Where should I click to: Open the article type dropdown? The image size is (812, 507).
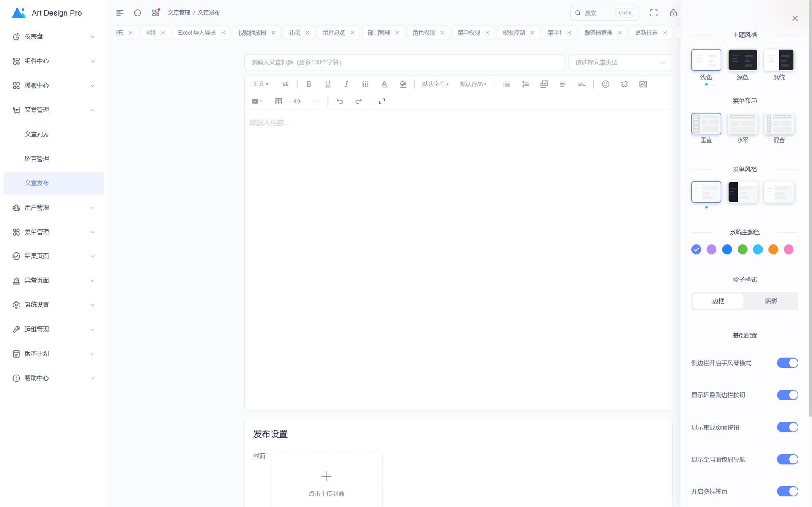click(620, 63)
